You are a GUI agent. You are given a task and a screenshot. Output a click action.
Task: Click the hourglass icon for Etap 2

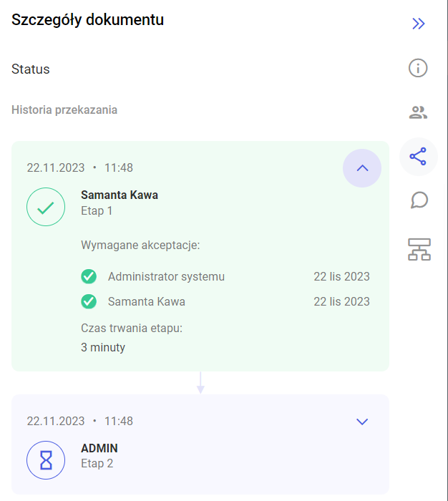46,460
